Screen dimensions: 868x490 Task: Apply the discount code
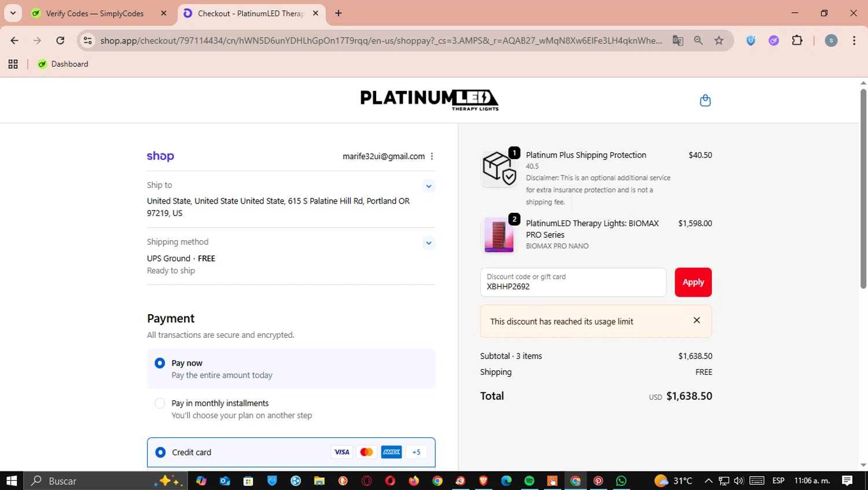693,282
